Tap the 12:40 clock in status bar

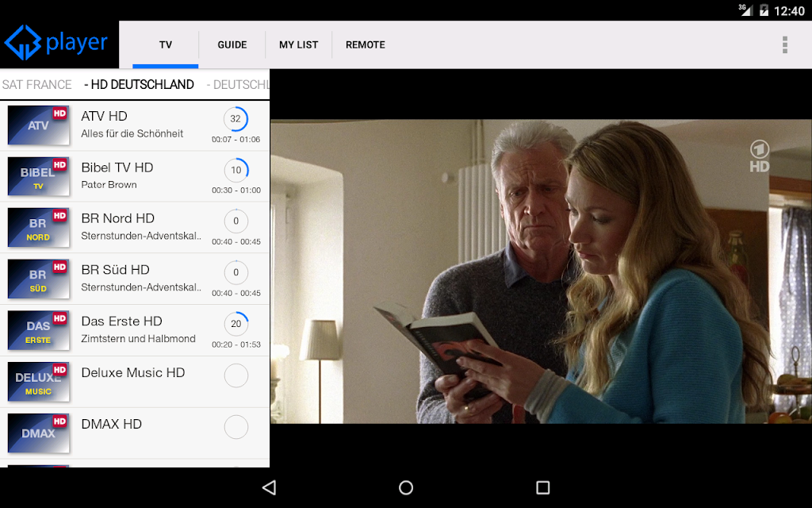pos(789,11)
